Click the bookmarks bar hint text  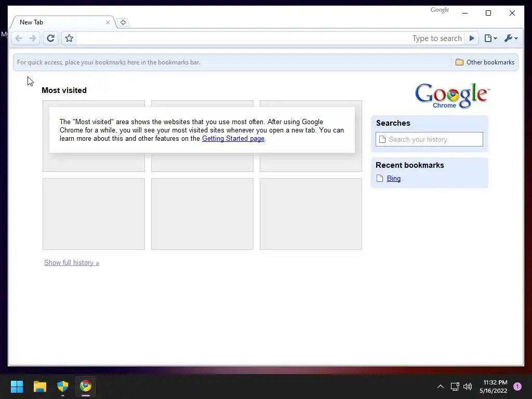(x=109, y=62)
